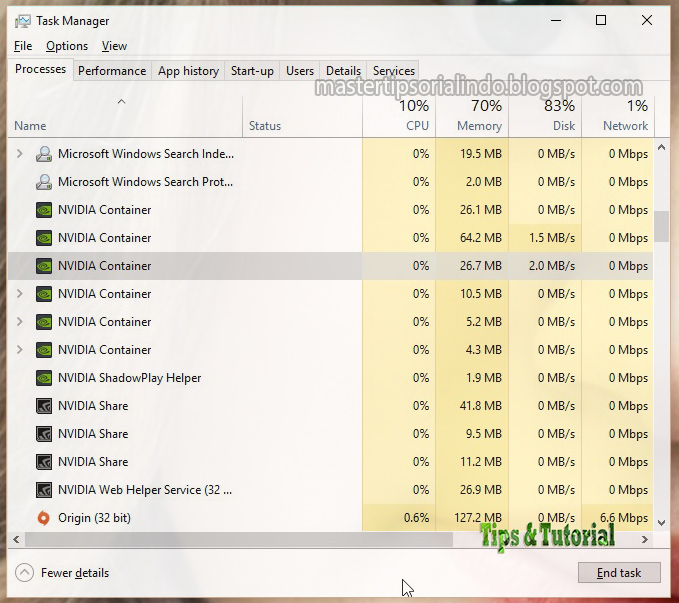
Task: Switch to the Performance tab
Action: 112,71
